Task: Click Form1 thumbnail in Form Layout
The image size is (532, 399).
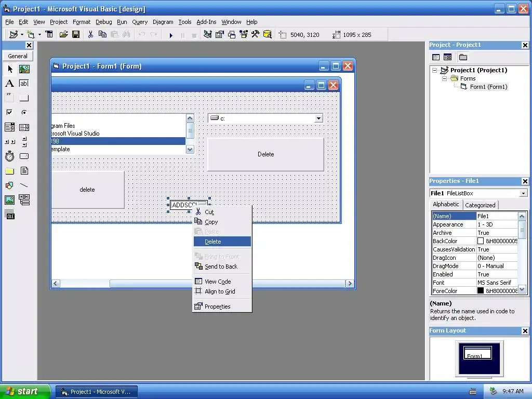Action: click(477, 353)
